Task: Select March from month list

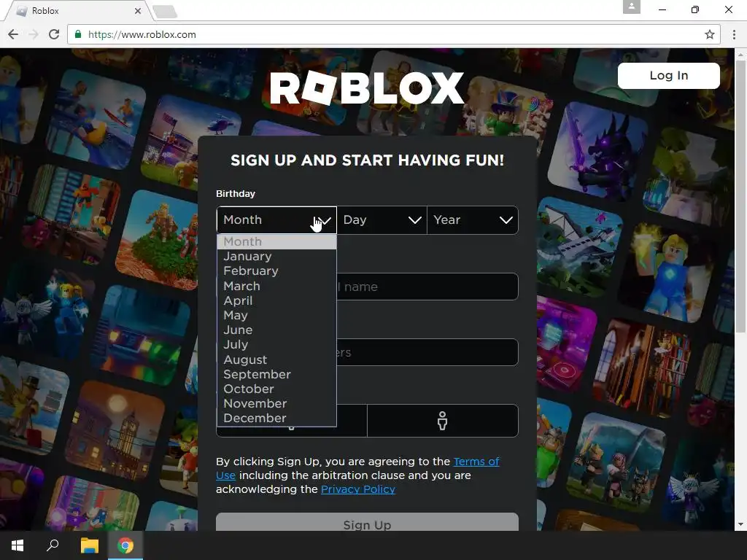Action: 276,286
